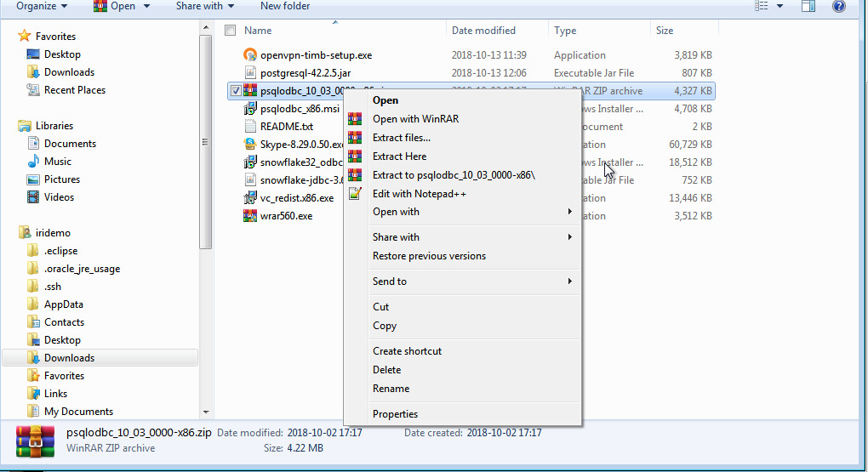
Task: Click the New folder button
Action: [x=285, y=6]
